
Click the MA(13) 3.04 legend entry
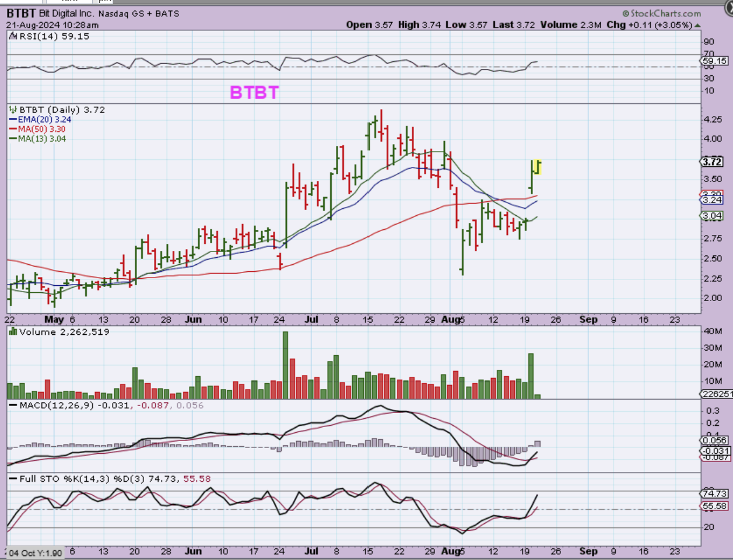coord(42,139)
